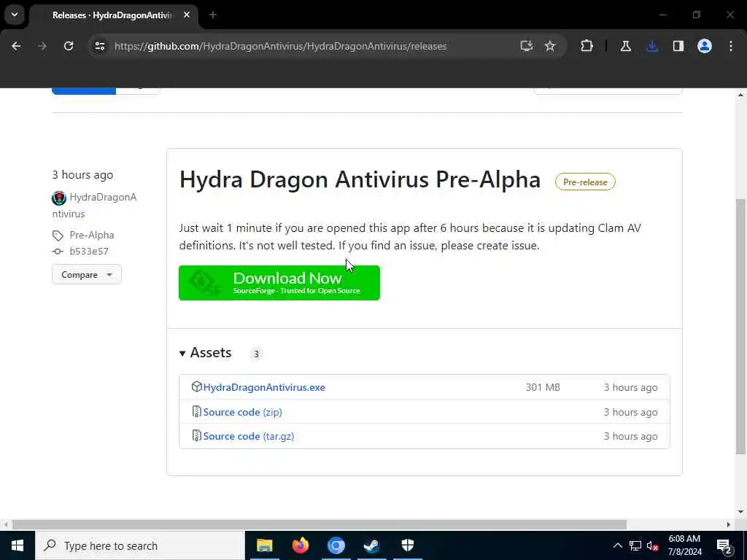Click the Pre-release badge
747x560 pixels.
585,182
